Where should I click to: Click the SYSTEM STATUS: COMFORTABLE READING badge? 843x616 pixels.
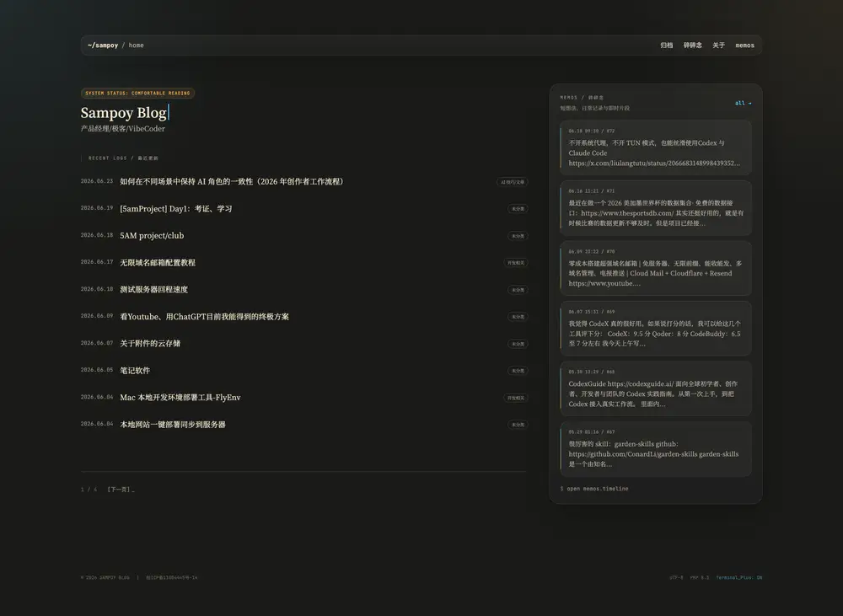[x=137, y=93]
